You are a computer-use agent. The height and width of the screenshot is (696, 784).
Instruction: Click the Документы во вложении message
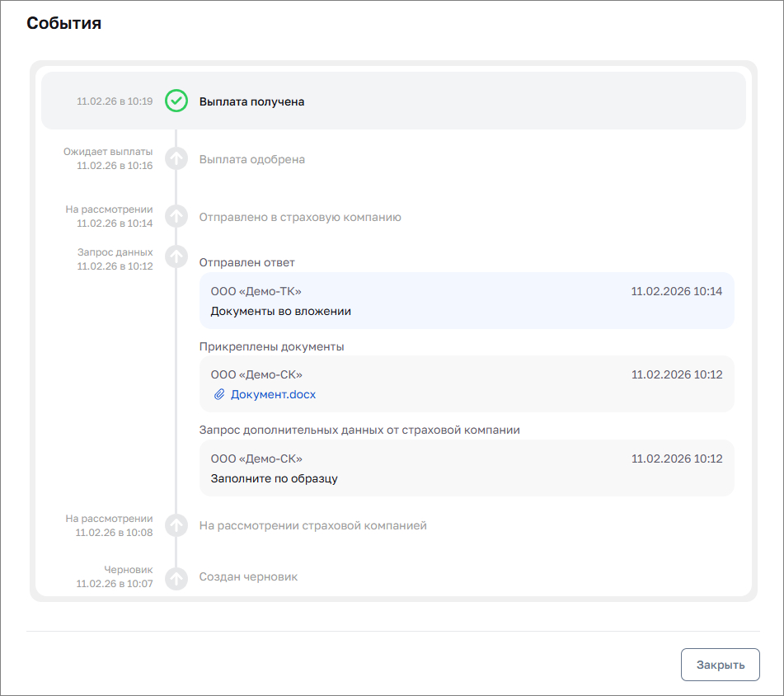(280, 312)
